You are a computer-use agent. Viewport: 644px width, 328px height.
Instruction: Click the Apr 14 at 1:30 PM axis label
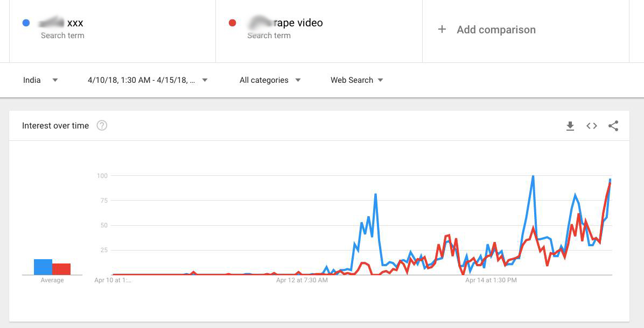point(491,280)
